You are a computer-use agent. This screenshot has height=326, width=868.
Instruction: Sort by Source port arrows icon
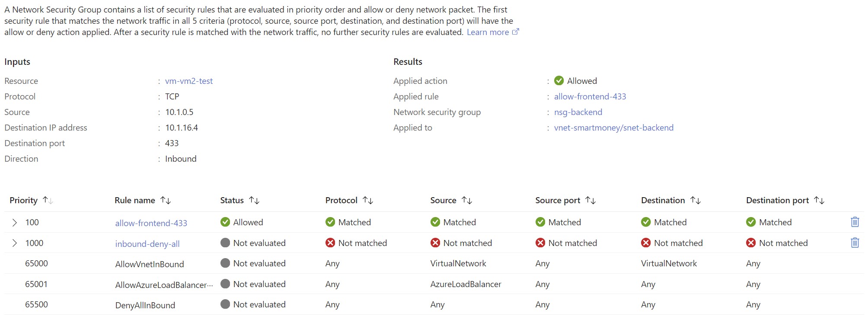point(590,200)
